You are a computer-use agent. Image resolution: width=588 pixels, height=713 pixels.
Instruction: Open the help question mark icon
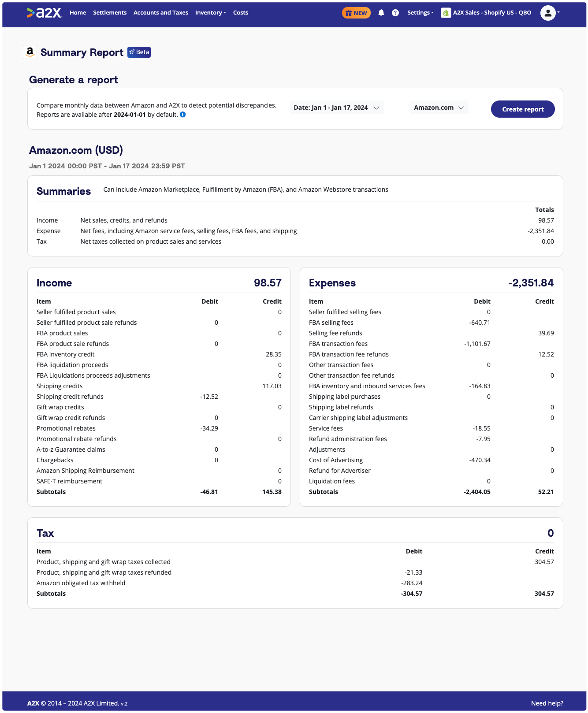(395, 13)
